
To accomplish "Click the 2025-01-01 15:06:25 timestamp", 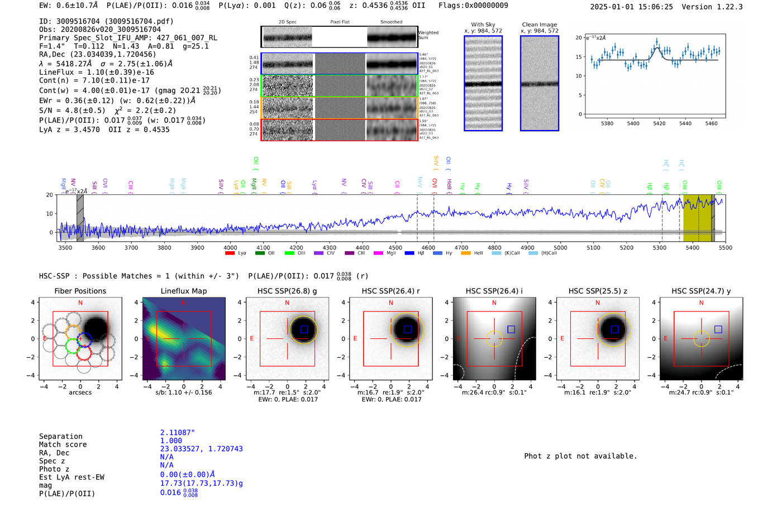I will pos(632,7).
